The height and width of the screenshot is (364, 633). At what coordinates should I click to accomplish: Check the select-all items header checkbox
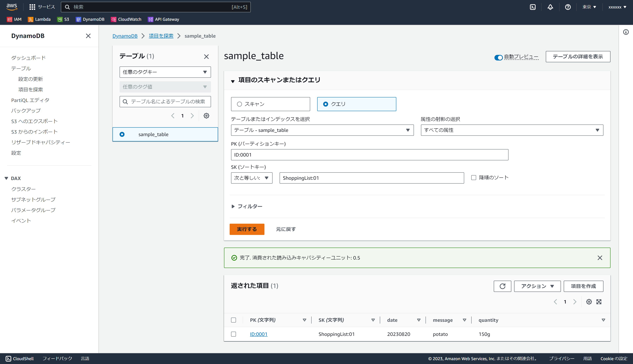point(233,320)
